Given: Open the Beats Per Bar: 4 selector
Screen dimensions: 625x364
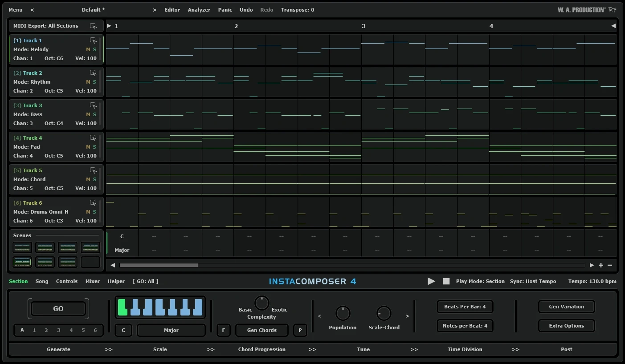Looking at the screenshot, I should tap(465, 307).
